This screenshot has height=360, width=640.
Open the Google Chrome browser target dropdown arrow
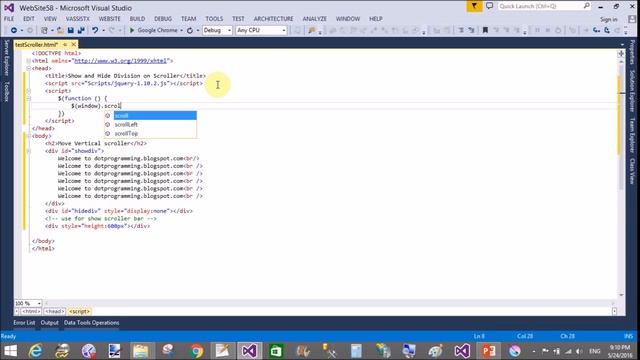pyautogui.click(x=182, y=31)
